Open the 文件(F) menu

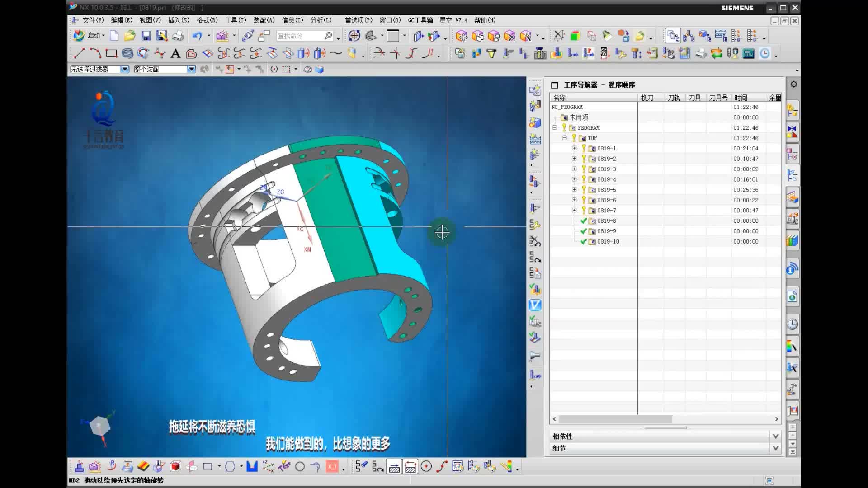coord(93,20)
